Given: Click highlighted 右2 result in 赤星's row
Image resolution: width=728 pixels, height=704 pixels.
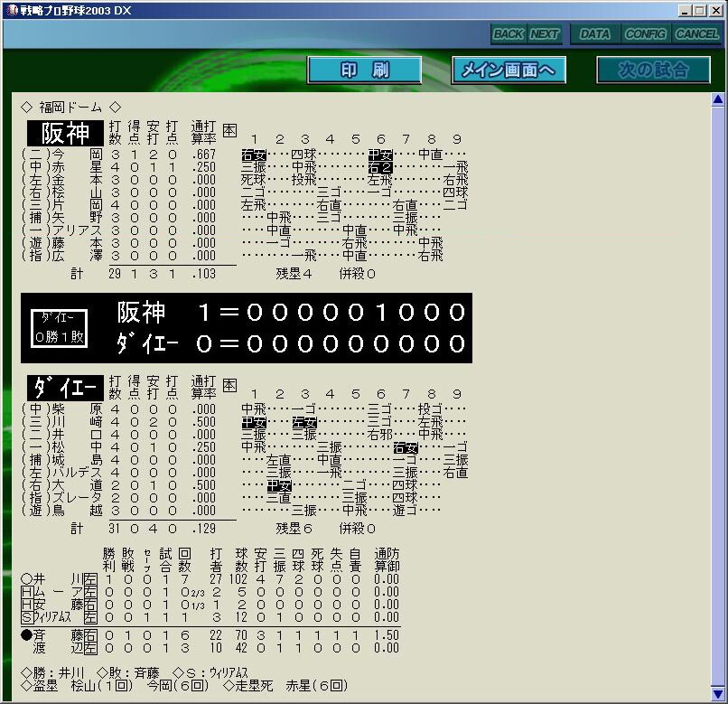Looking at the screenshot, I should point(380,167).
